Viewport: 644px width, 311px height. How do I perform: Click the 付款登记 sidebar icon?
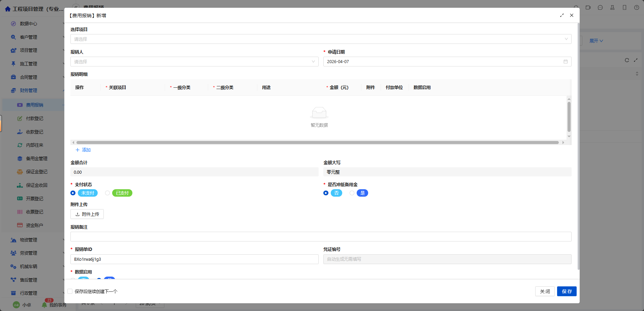20,119
